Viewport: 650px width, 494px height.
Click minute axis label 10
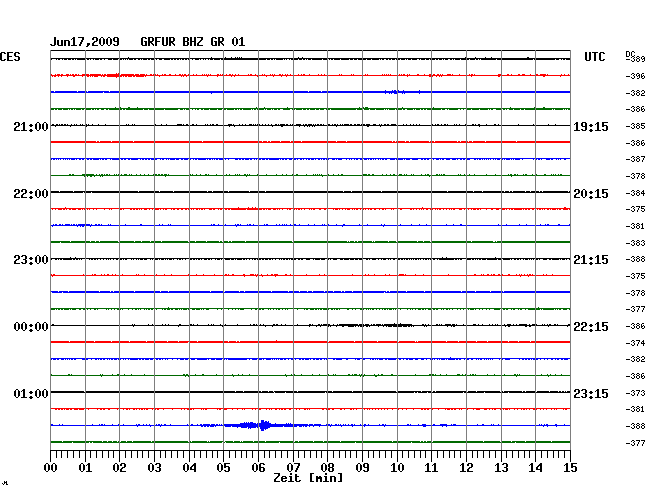pyautogui.click(x=397, y=468)
